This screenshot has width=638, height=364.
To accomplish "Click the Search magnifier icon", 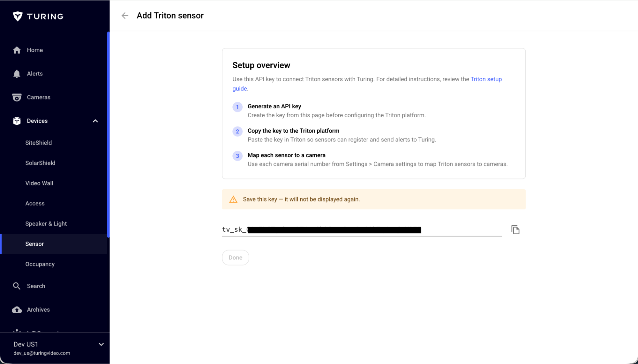I will 17,286.
